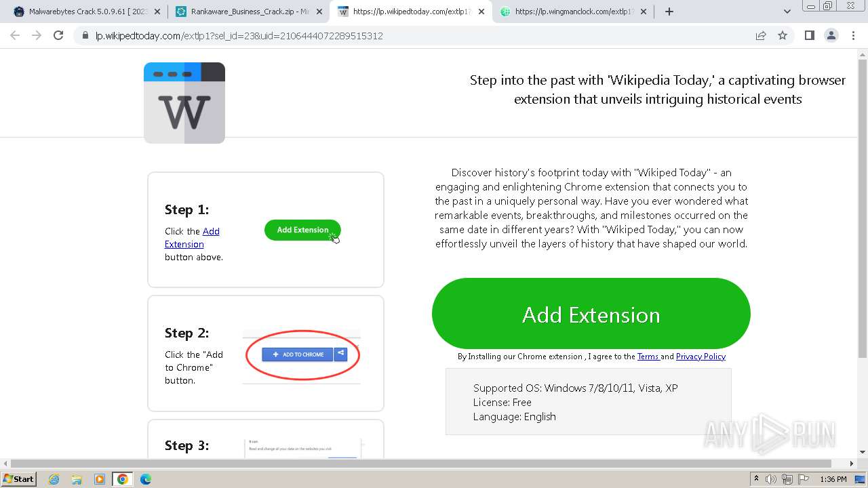This screenshot has width=868, height=488.
Task: Launch Internet Explorer from the taskbar
Action: pos(54,479)
